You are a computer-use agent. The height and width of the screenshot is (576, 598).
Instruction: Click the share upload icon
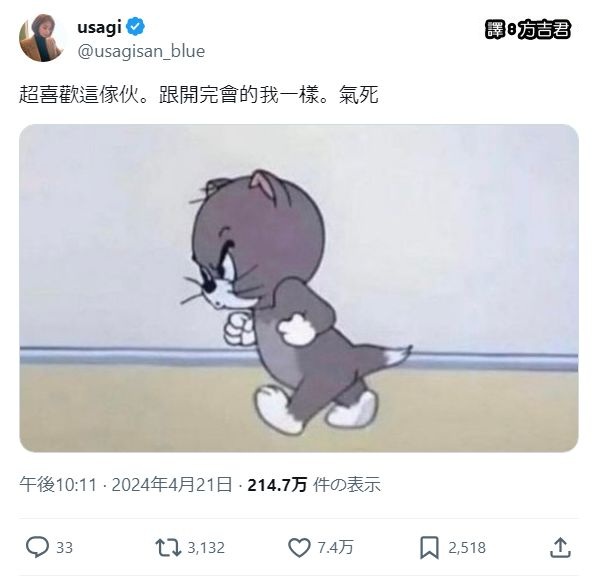(560, 547)
